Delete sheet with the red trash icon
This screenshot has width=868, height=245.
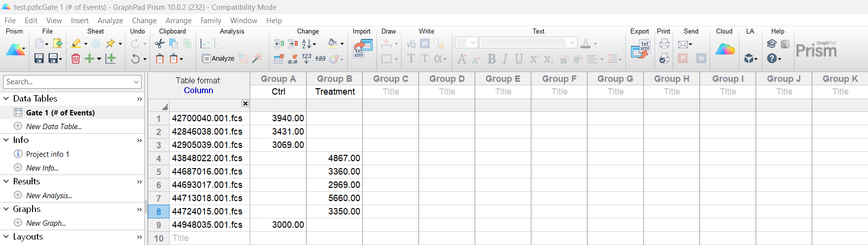[75, 59]
